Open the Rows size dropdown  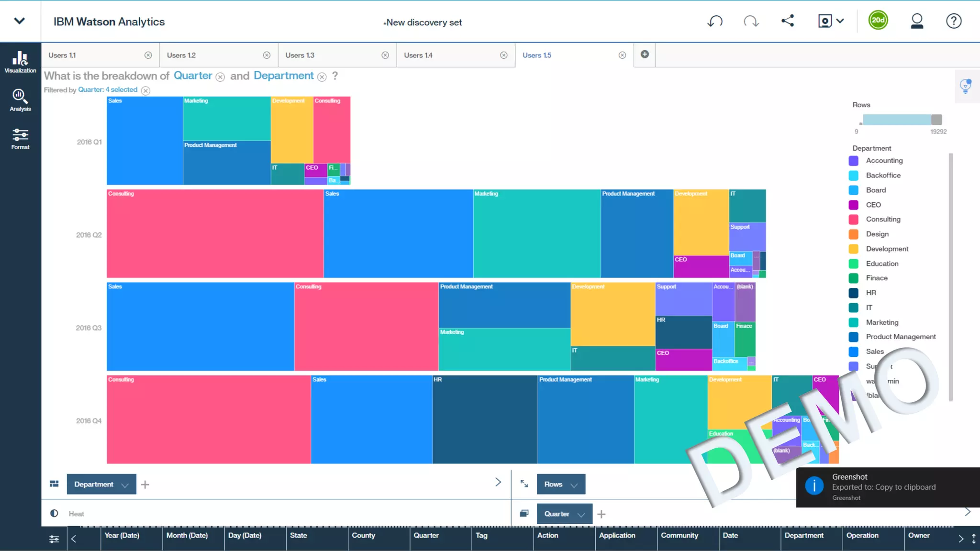point(574,485)
